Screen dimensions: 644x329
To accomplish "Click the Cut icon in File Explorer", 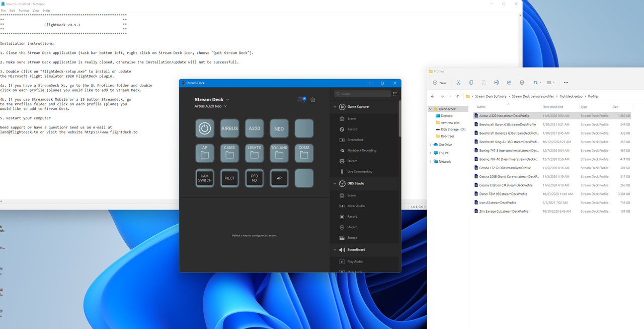I will pyautogui.click(x=458, y=83).
